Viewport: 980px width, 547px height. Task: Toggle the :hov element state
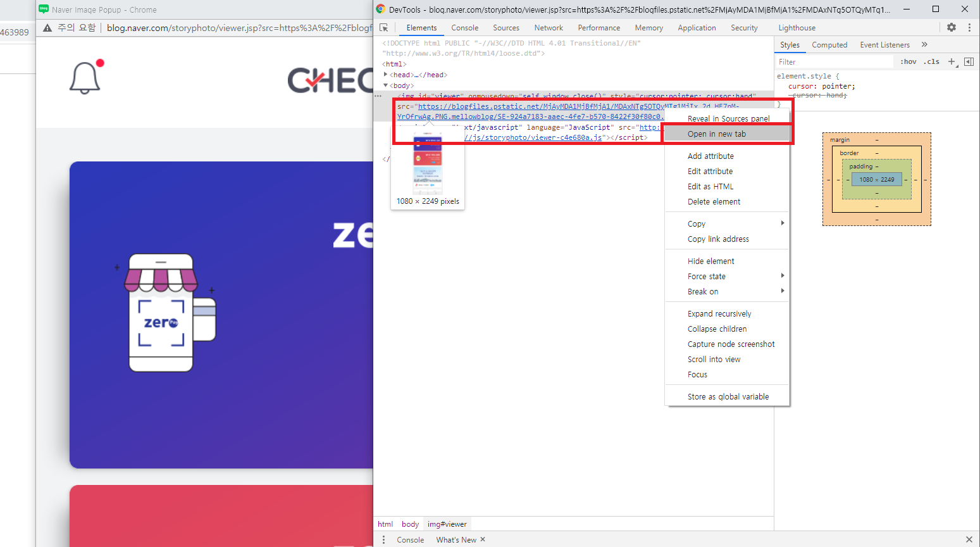(909, 61)
